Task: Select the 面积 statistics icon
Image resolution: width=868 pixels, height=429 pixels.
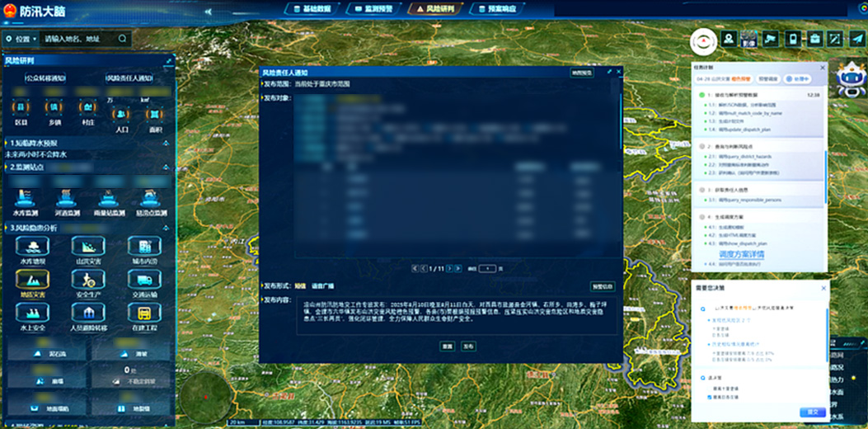Action: pyautogui.click(x=154, y=114)
